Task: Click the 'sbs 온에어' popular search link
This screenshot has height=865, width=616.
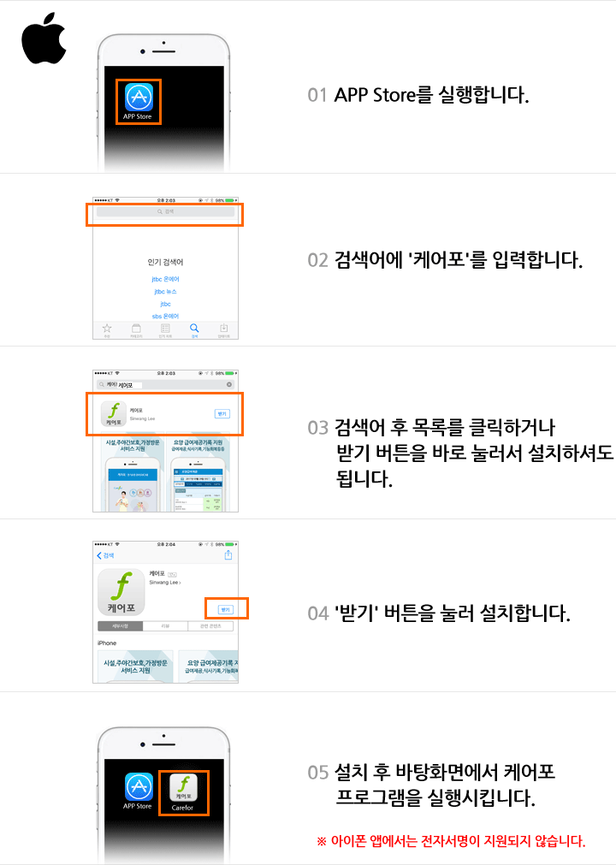Action: [x=165, y=317]
